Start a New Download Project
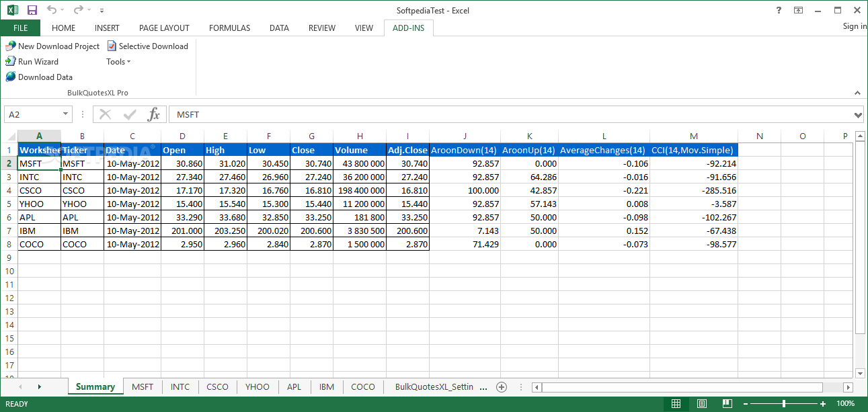868x412 pixels. click(x=52, y=46)
